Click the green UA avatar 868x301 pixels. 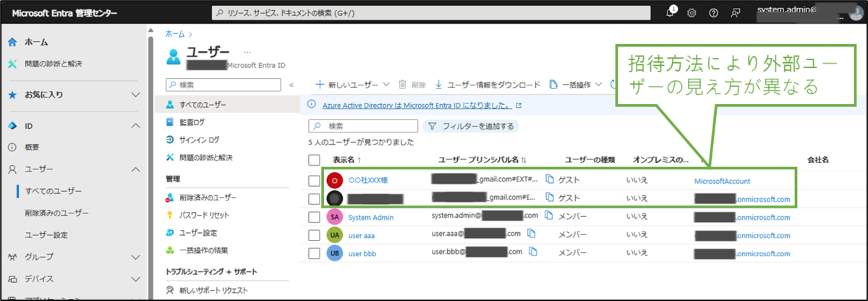335,234
